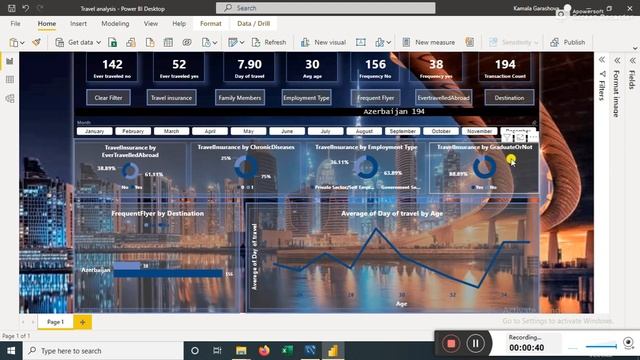Viewport: 640px width, 360px height.
Task: Open the Help ribbon tab
Action: (x=179, y=24)
